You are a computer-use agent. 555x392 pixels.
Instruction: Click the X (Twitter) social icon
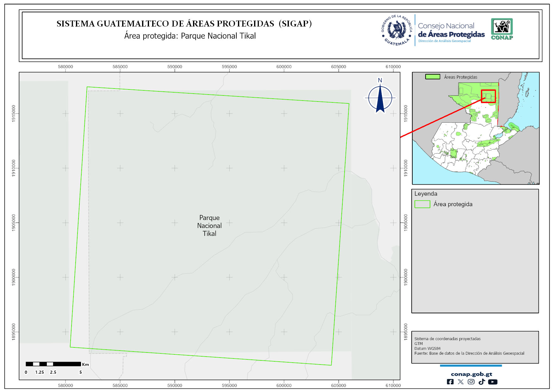461,382
